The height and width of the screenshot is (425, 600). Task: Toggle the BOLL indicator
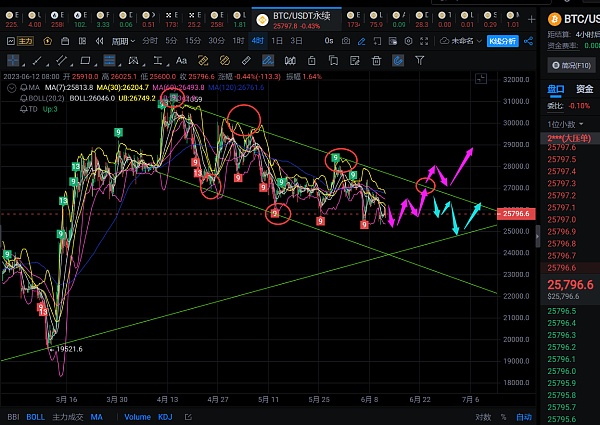click(x=35, y=417)
